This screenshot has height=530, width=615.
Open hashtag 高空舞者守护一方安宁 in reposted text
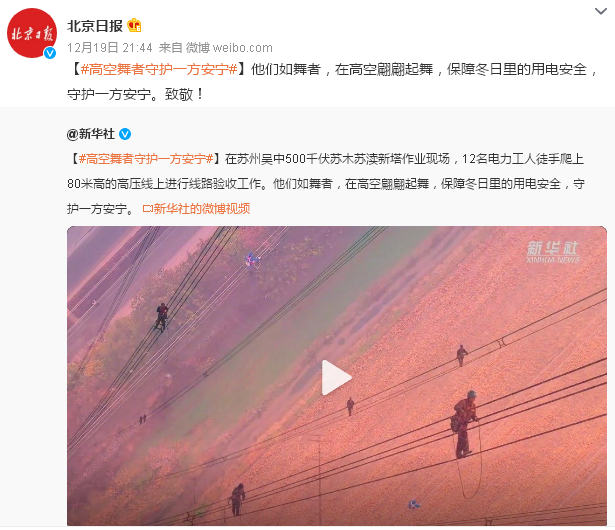(146, 159)
